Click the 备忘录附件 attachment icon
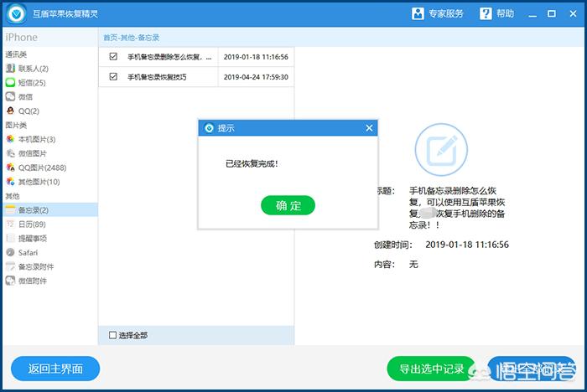587x392 pixels. coord(10,266)
